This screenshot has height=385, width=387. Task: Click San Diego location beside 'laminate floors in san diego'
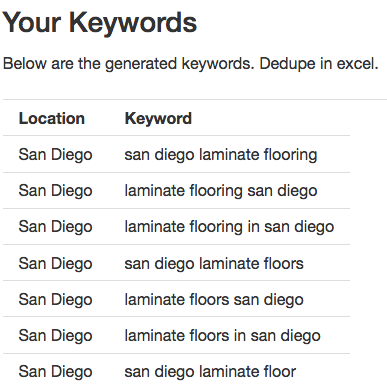pyautogui.click(x=55, y=336)
